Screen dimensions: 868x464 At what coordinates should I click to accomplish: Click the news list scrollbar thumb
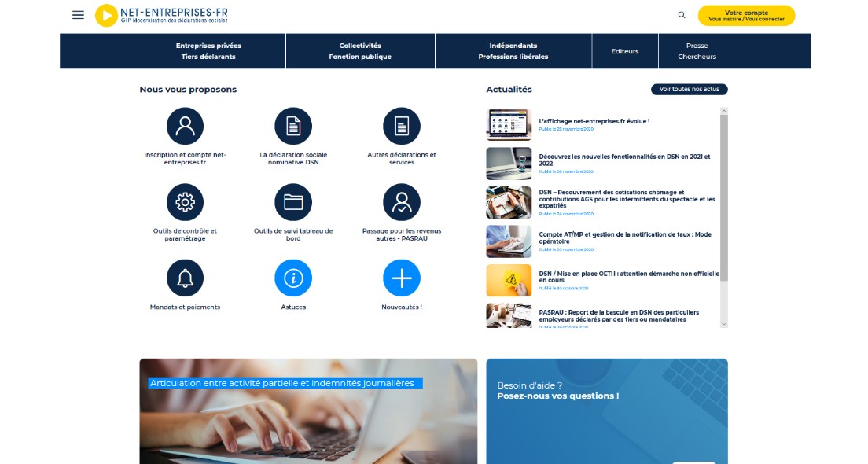(724, 198)
